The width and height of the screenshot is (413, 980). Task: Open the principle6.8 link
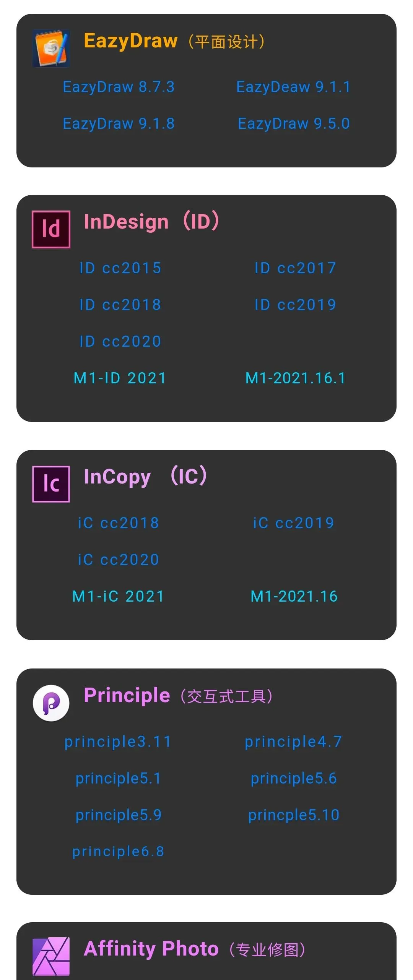tap(118, 852)
